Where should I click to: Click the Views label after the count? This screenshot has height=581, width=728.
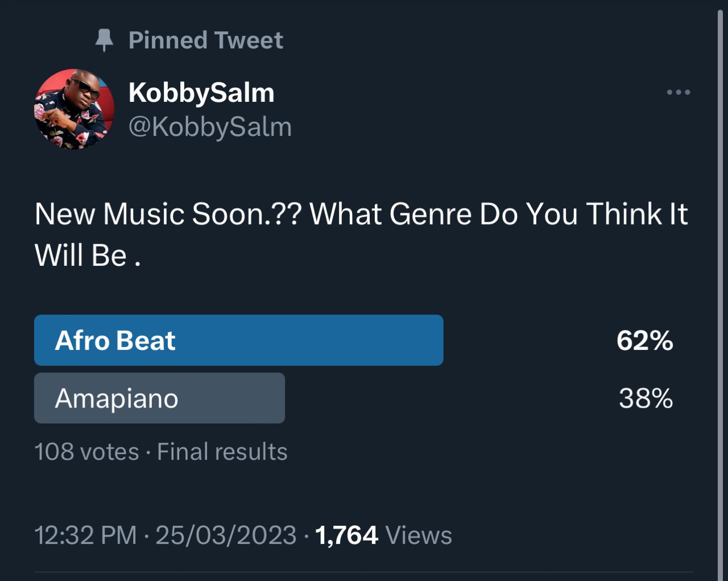point(419,535)
